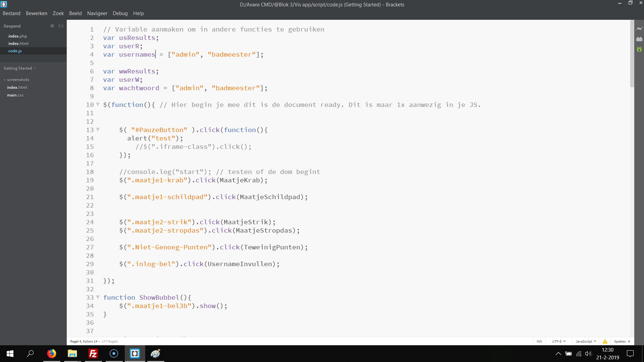Click the Spaties indentation label
This screenshot has height=362, width=644.
pyautogui.click(x=620, y=341)
